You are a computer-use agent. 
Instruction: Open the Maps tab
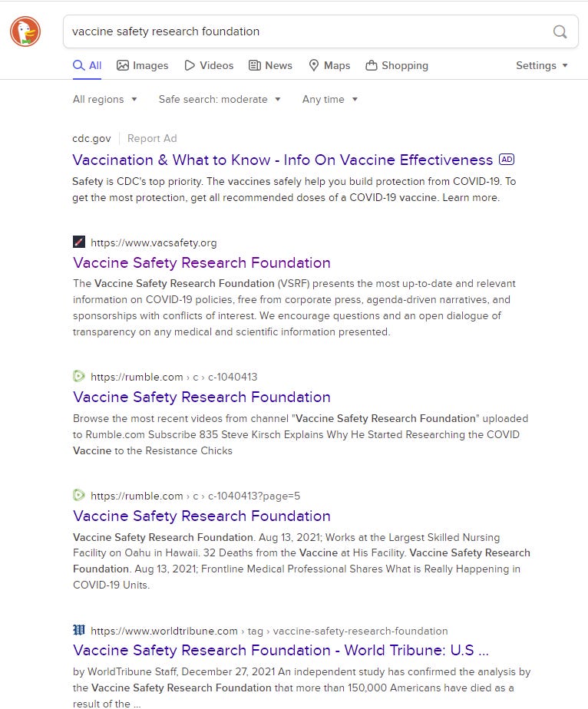[329, 65]
